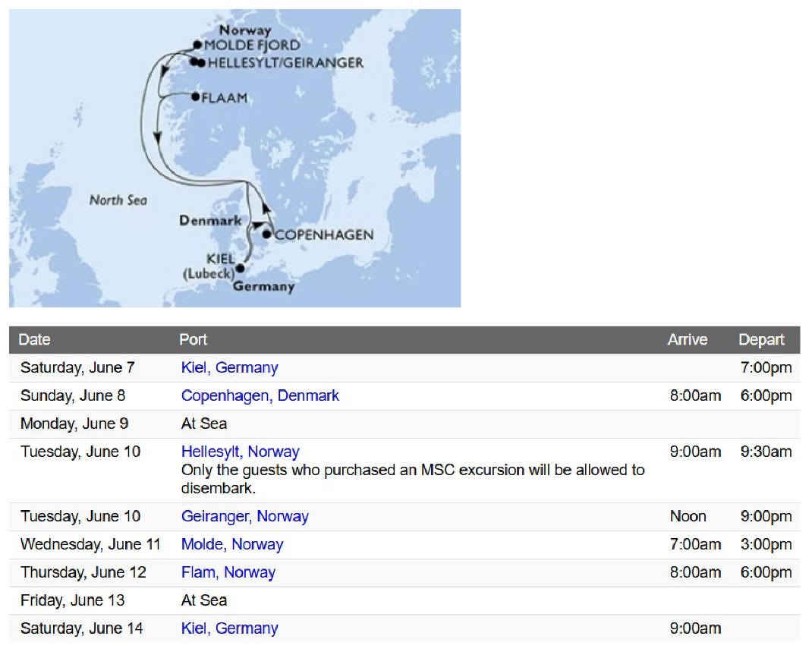Viewport: 812px width, 655px height.
Task: Click the Port column header
Action: [193, 339]
